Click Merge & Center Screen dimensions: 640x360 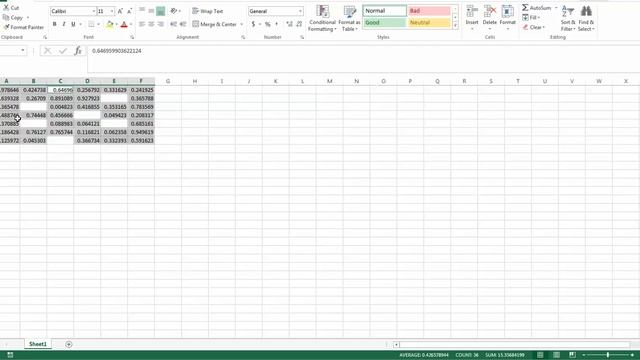tap(215, 24)
